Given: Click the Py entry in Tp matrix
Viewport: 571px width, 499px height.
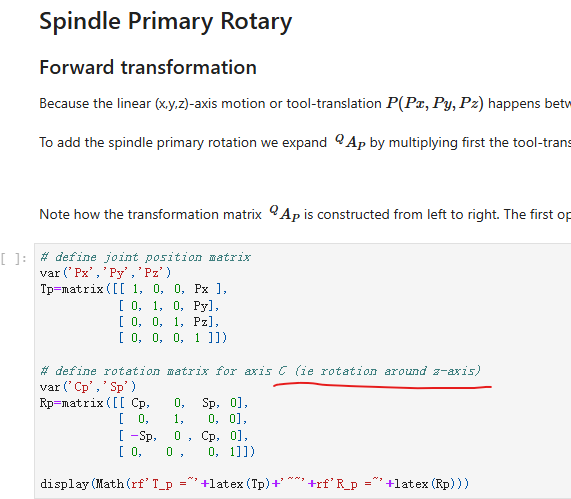Looking at the screenshot, I should pos(201,306).
